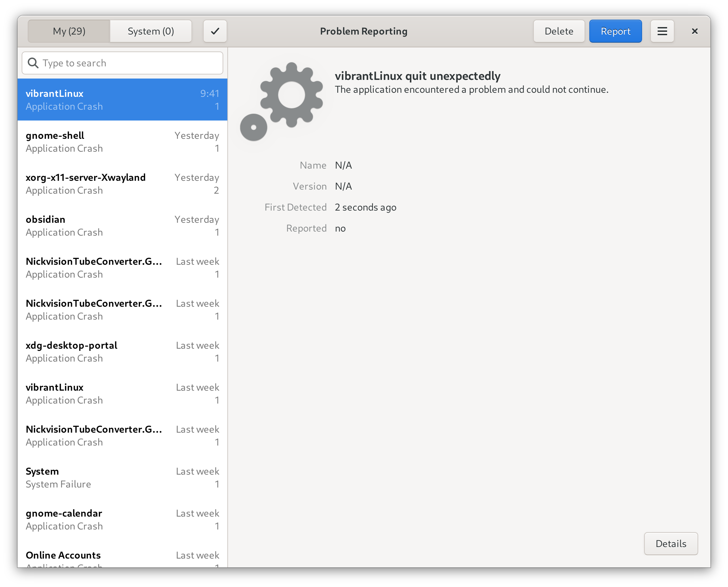Image resolution: width=728 pixels, height=587 pixels.
Task: Enable multi-selection mode with the checkmark icon
Action: (x=214, y=31)
